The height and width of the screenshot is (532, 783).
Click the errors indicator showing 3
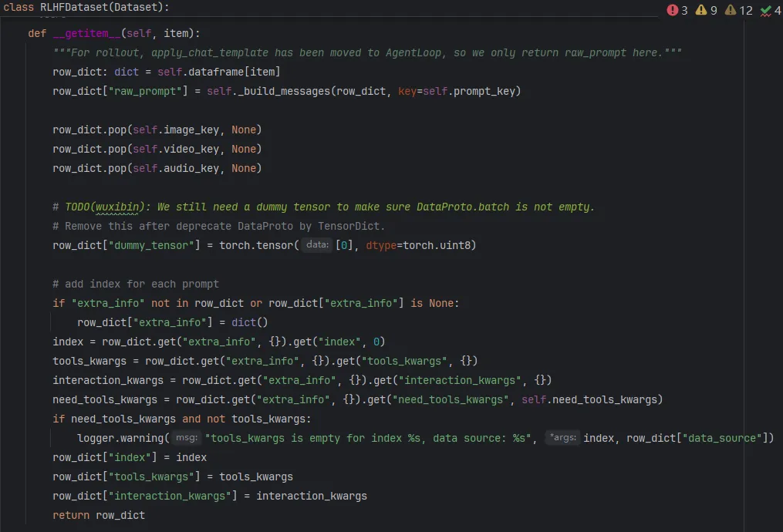click(x=677, y=10)
